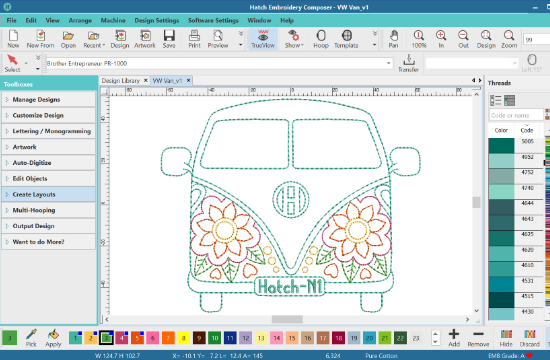Open a design with the Open icon

click(68, 39)
